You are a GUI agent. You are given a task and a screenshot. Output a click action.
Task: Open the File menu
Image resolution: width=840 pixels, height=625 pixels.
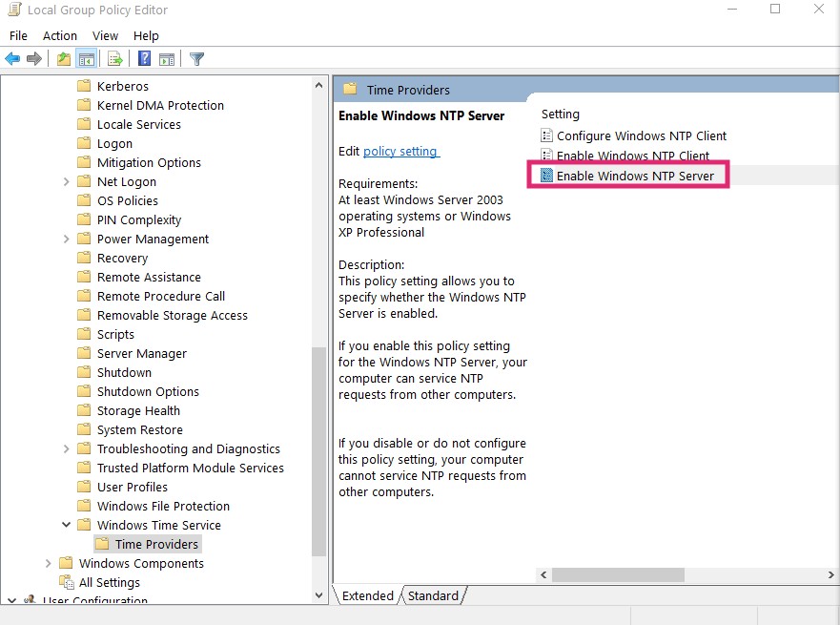point(18,36)
